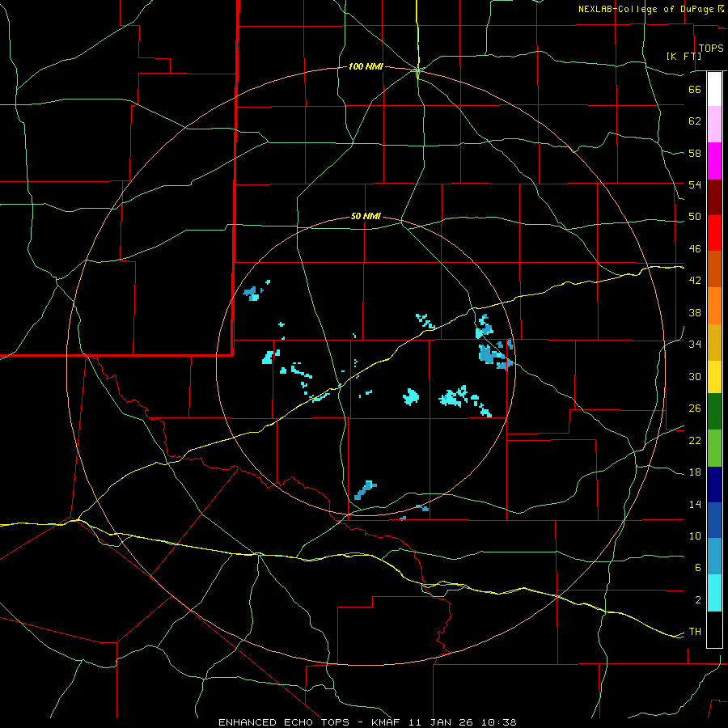Click the 22 value on the legend scale

tap(695, 441)
